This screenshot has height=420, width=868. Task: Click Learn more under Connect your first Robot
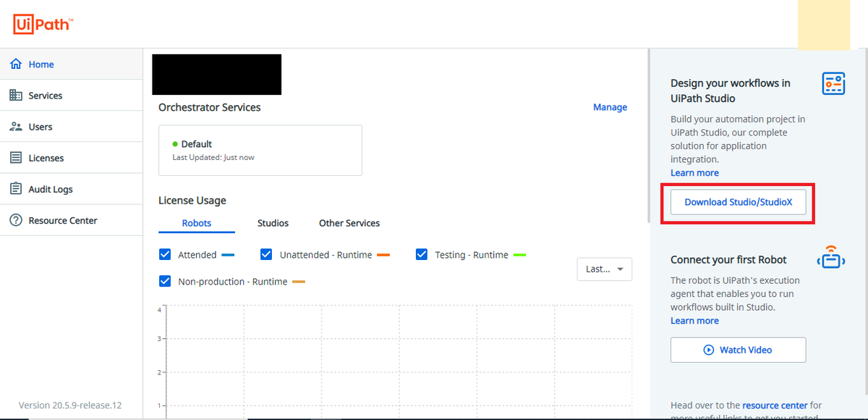click(x=694, y=320)
